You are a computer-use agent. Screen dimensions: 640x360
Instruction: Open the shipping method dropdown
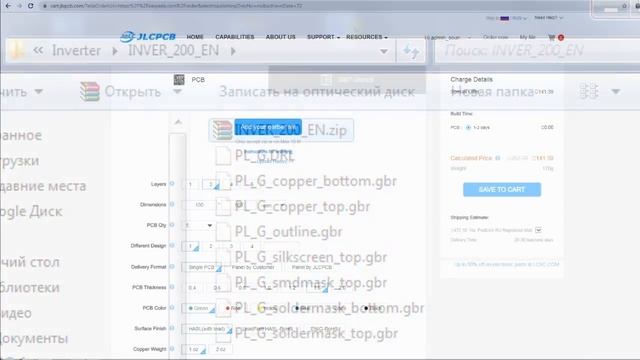point(538,230)
